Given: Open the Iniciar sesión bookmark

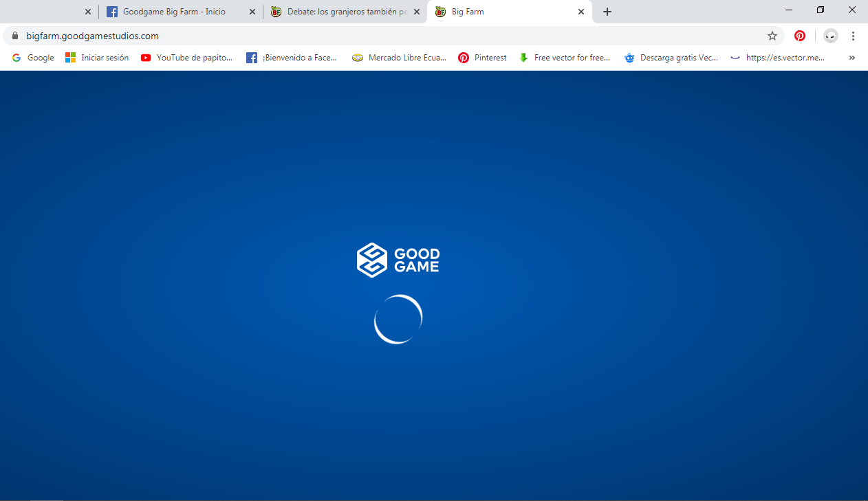Looking at the screenshot, I should pos(97,58).
